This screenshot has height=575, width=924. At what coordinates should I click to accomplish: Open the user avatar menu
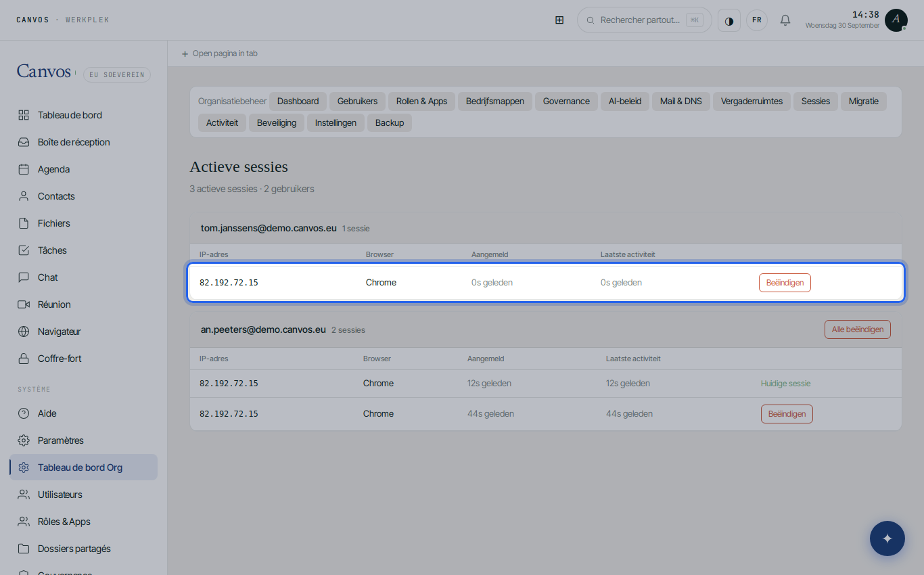tap(896, 20)
